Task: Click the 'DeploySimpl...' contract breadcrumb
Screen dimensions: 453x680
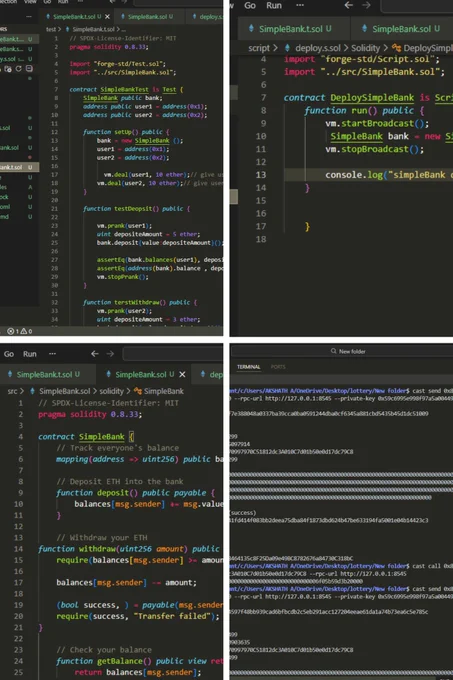Action: click(x=423, y=48)
